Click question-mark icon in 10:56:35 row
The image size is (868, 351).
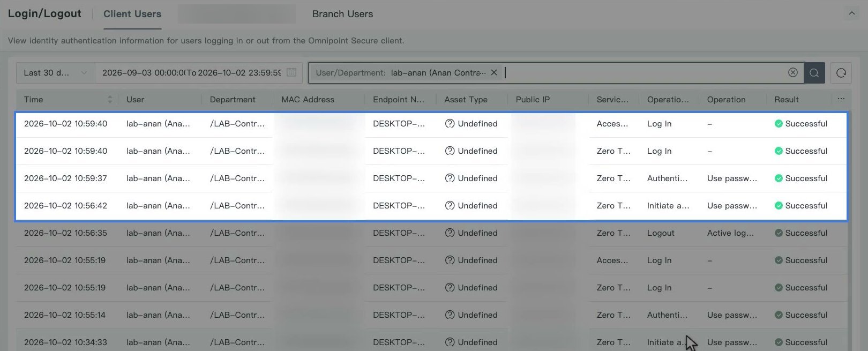tap(450, 233)
